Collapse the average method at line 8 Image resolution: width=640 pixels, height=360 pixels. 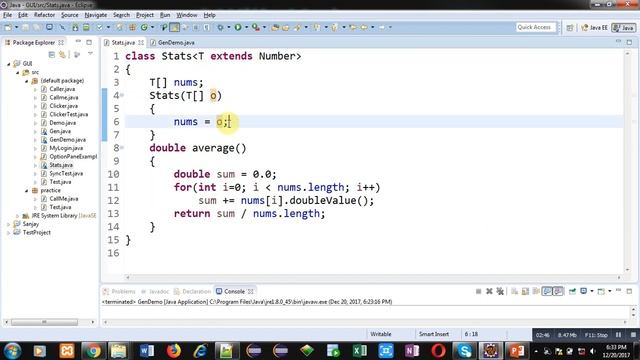tap(122, 147)
